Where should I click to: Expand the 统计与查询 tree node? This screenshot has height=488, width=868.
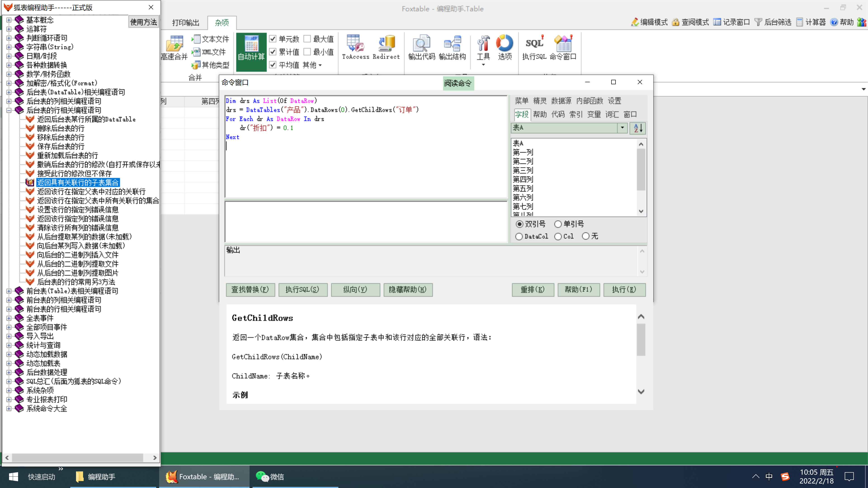(9, 345)
